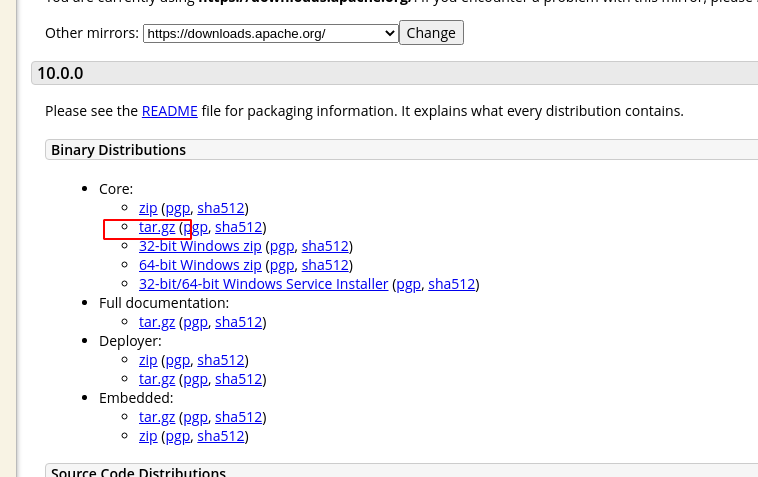Viewport: 758px width, 477px height.
Task: Open sha512 checksum for Full documentation tar.gz
Action: click(238, 322)
